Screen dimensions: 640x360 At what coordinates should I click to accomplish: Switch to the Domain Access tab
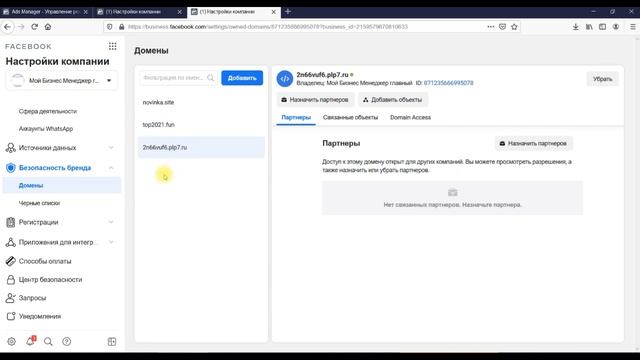410,118
